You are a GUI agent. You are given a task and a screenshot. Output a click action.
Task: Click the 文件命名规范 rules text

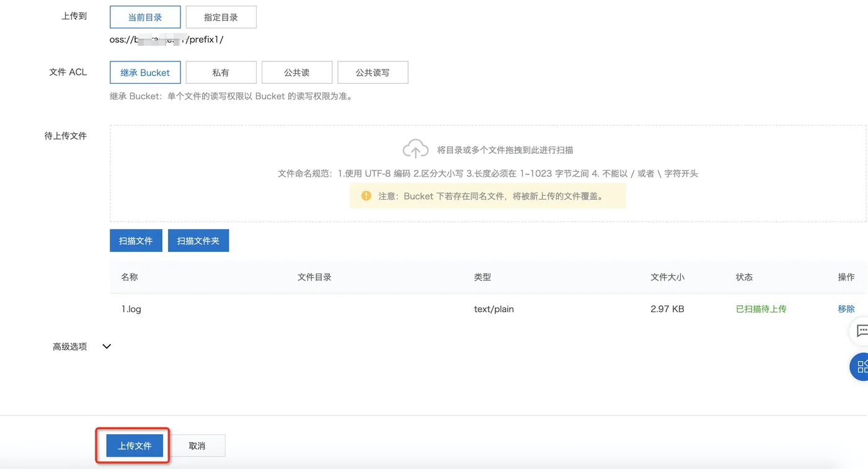pyautogui.click(x=488, y=174)
